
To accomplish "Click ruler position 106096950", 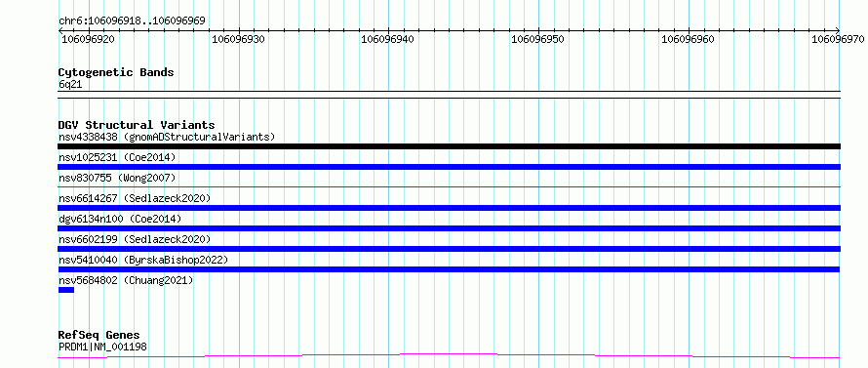I will tap(538, 39).
